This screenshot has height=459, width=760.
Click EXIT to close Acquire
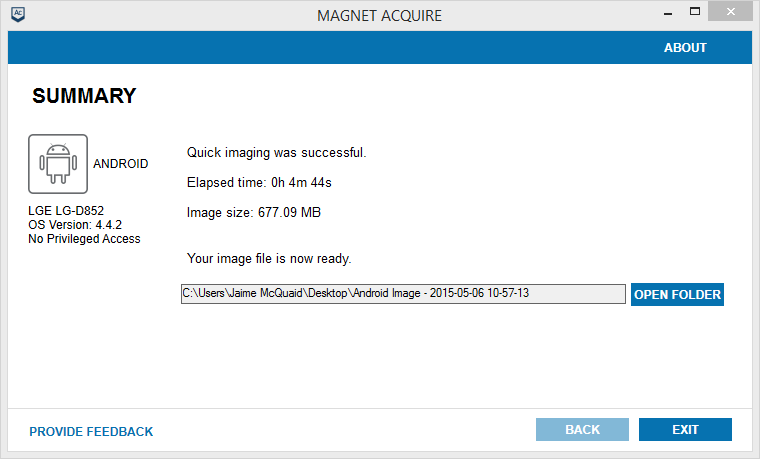pos(685,429)
